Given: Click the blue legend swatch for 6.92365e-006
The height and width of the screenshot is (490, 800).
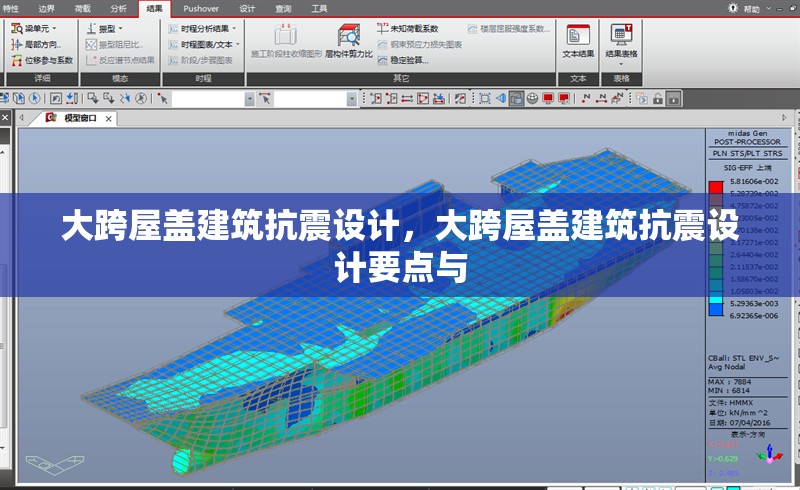Looking at the screenshot, I should click(x=716, y=310).
